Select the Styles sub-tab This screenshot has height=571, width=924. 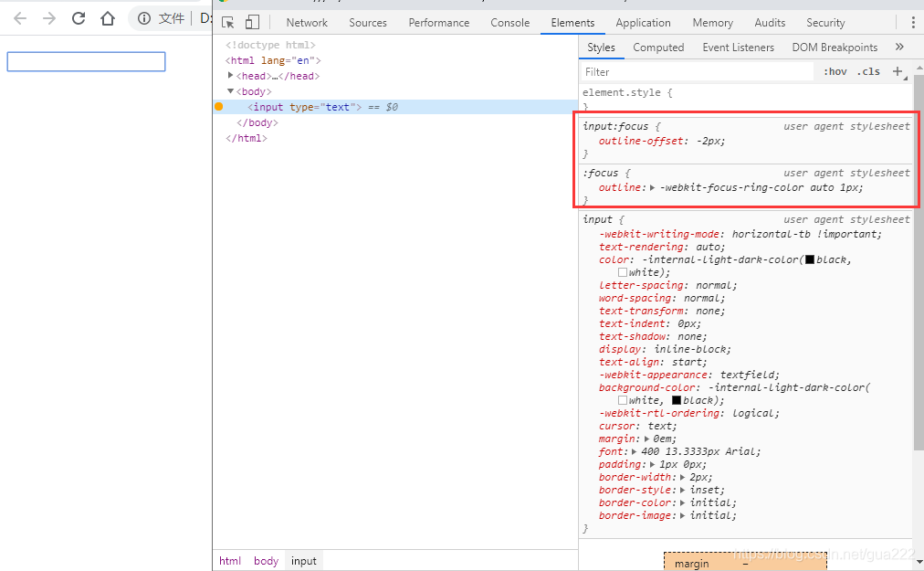(601, 48)
